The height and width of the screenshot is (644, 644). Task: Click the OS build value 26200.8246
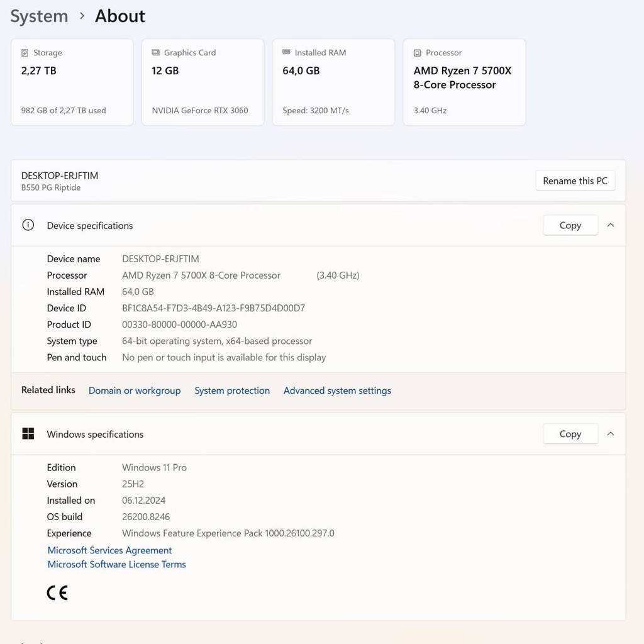(x=146, y=517)
